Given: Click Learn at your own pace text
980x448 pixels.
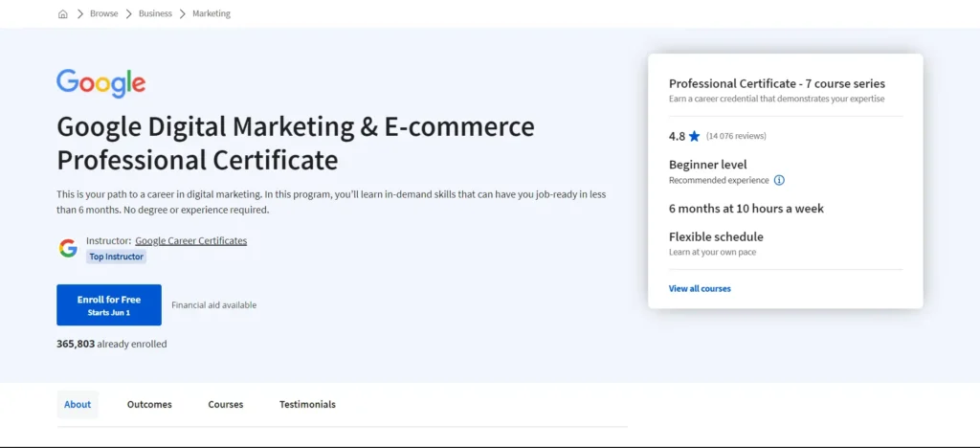Looking at the screenshot, I should pos(712,253).
